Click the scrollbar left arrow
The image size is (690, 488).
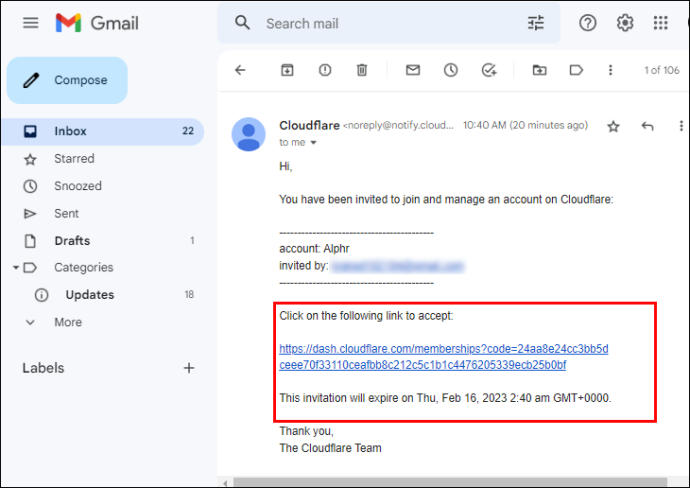click(225, 483)
